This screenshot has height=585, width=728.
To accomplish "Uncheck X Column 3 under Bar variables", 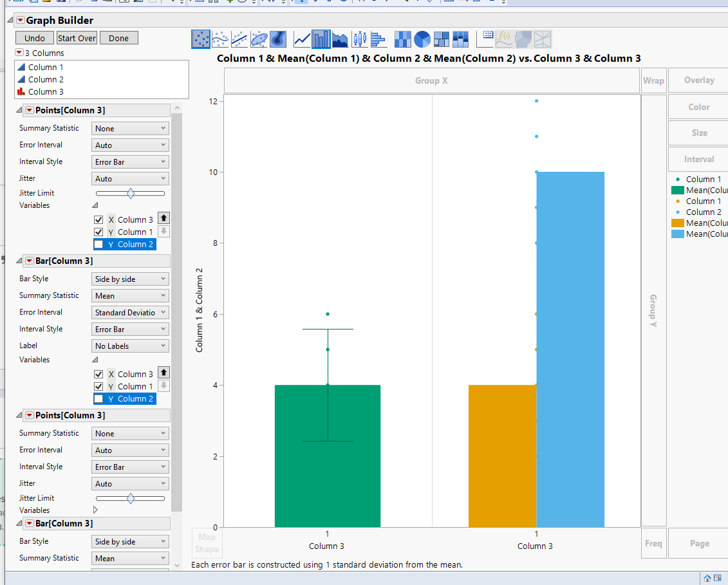I will (x=99, y=374).
